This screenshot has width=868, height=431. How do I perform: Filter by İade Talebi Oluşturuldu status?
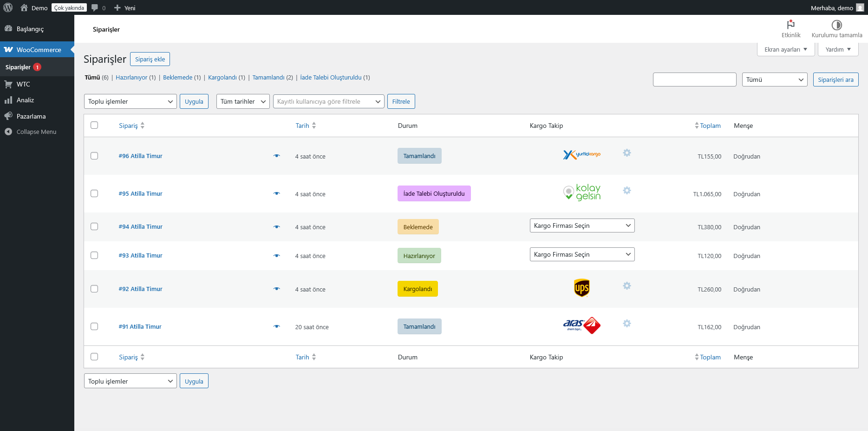[x=331, y=78]
